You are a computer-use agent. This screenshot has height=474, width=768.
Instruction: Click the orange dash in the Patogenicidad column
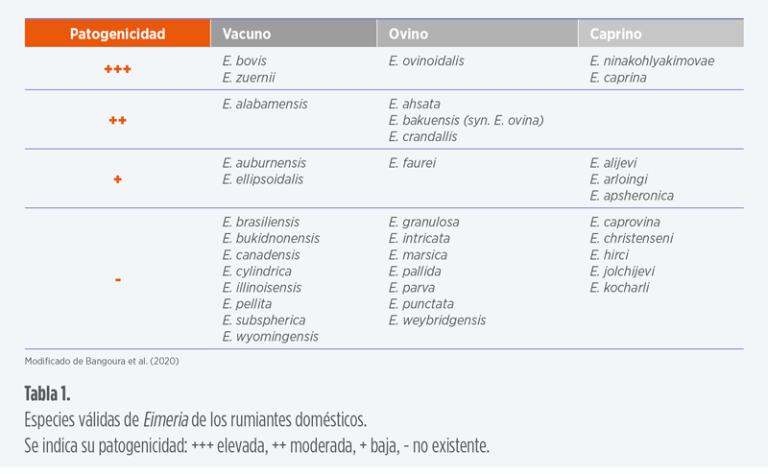pyautogui.click(x=117, y=280)
